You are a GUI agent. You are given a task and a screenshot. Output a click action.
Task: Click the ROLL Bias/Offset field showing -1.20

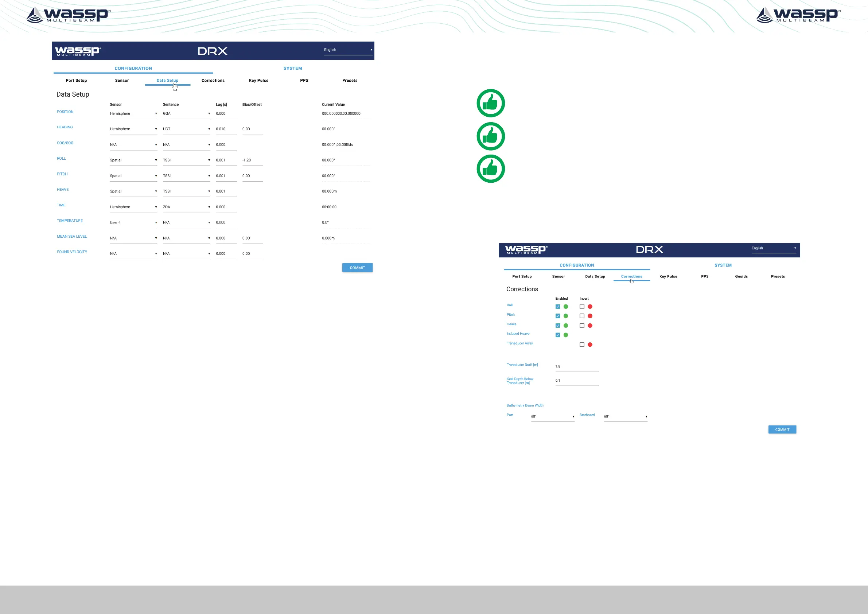252,160
